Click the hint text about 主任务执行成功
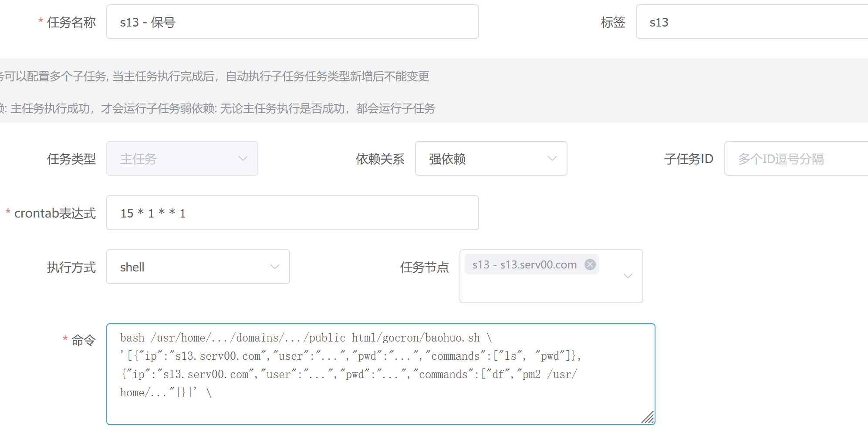 tap(217, 108)
